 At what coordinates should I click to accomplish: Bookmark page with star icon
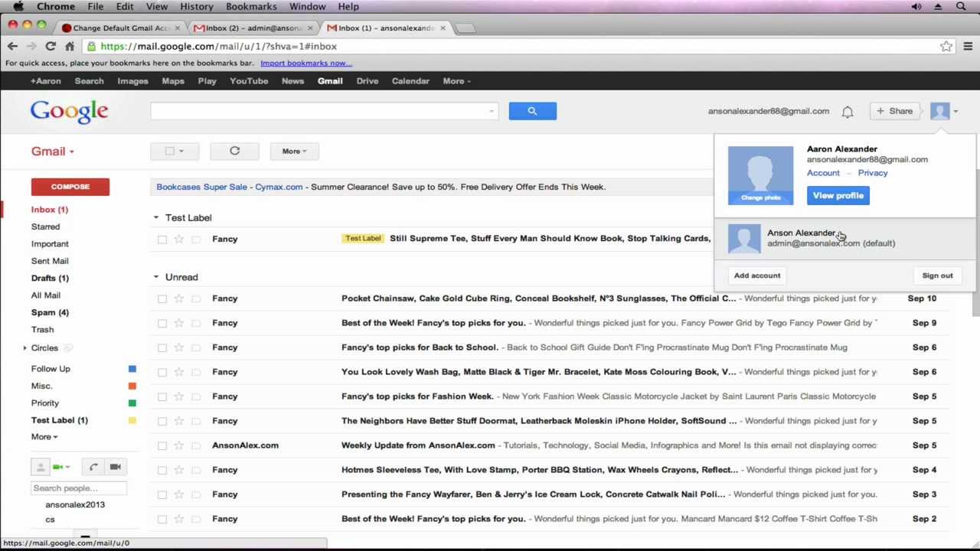pyautogui.click(x=946, y=47)
